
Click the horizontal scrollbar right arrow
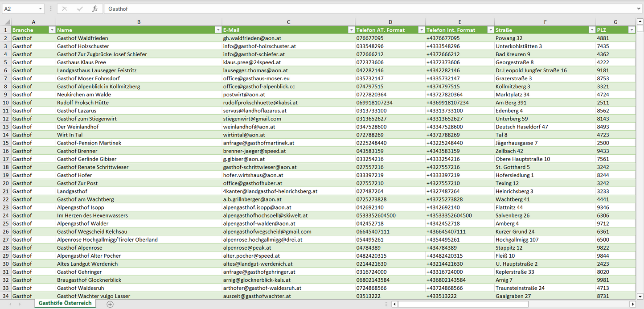(632, 304)
